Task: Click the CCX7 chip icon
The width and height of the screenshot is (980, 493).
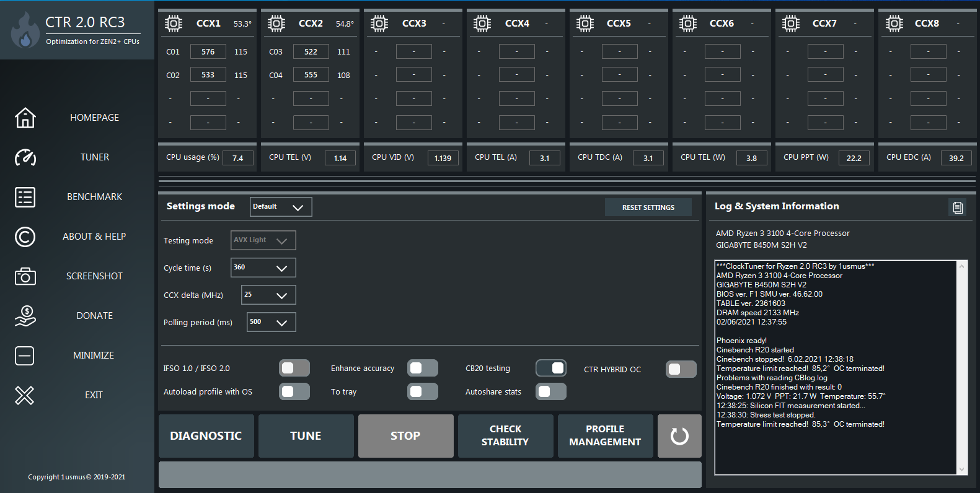Action: pyautogui.click(x=791, y=24)
